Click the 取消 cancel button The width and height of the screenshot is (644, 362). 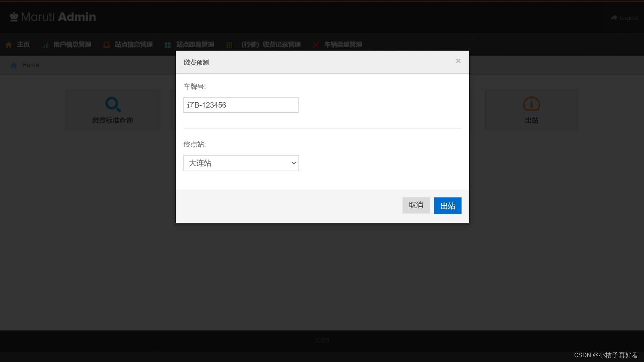416,205
